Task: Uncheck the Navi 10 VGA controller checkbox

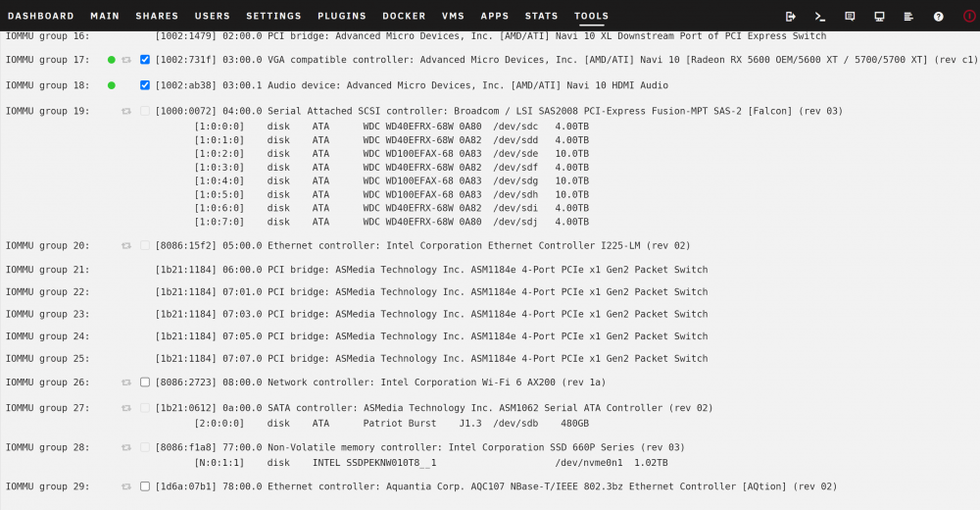Action: point(145,60)
